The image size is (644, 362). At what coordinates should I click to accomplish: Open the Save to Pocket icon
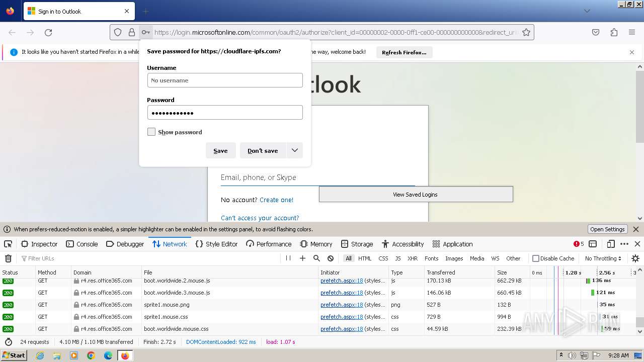point(596,32)
